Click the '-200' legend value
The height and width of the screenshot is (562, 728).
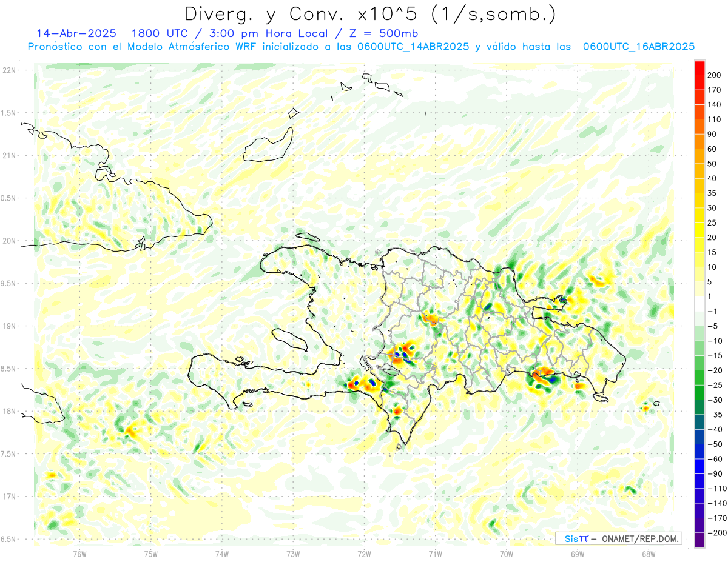coord(717,533)
